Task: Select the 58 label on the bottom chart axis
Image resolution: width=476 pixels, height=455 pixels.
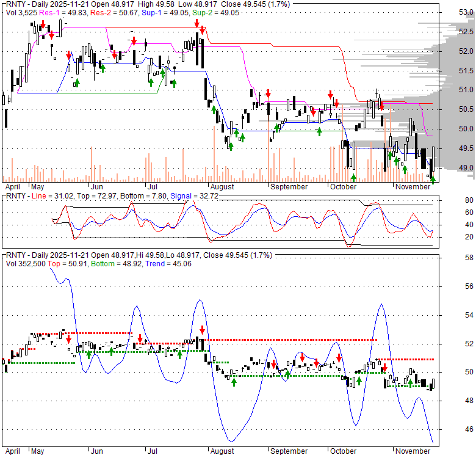Action: pos(469,258)
